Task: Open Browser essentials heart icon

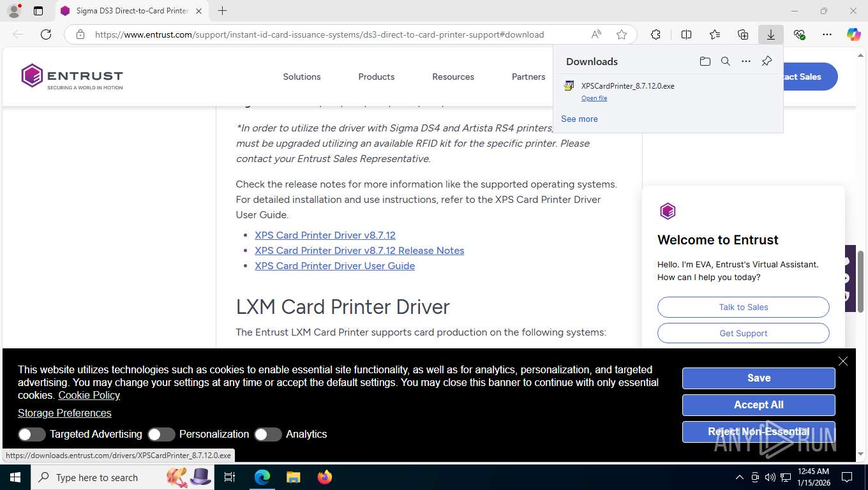Action: click(x=799, y=34)
